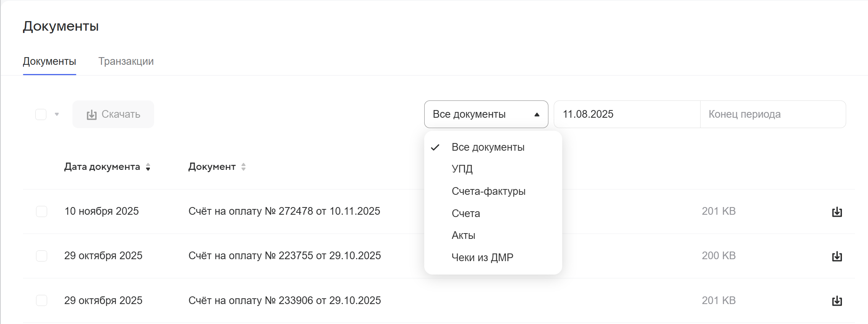The height and width of the screenshot is (324, 868).
Task: Switch to the Транзакции tab
Action: (x=126, y=61)
